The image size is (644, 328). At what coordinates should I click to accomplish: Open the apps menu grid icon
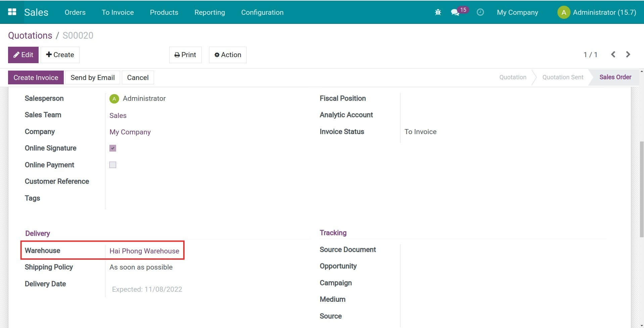(x=12, y=12)
